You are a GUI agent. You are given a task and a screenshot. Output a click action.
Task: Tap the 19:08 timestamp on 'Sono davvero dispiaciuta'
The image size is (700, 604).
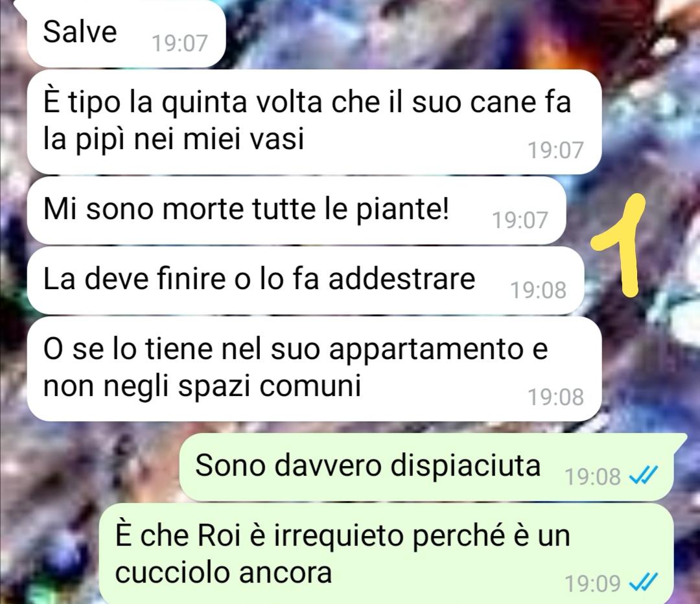point(593,476)
